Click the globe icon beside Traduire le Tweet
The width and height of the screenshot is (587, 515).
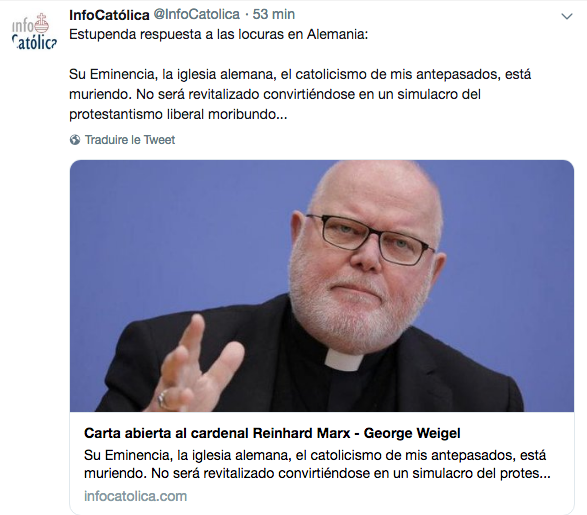point(75,140)
